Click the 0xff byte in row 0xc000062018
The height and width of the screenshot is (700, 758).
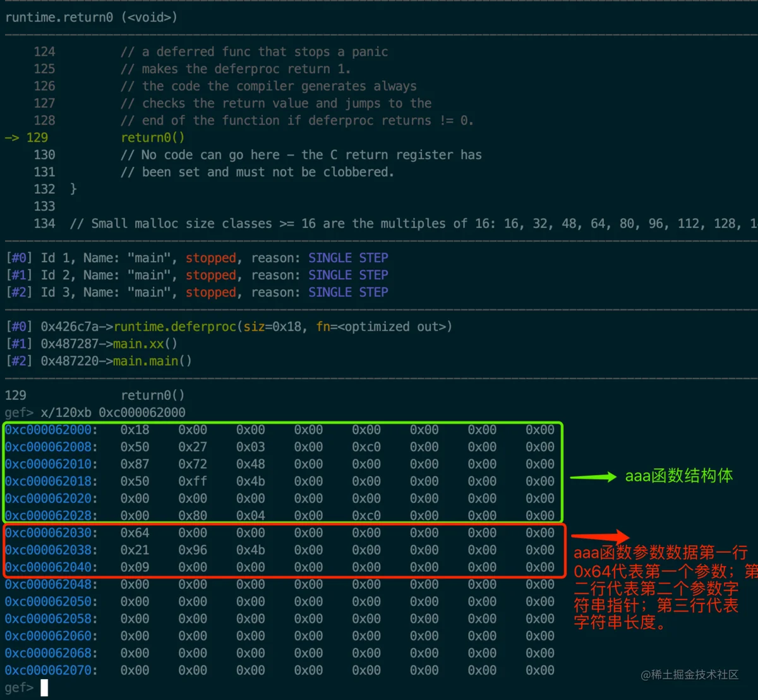[193, 481]
